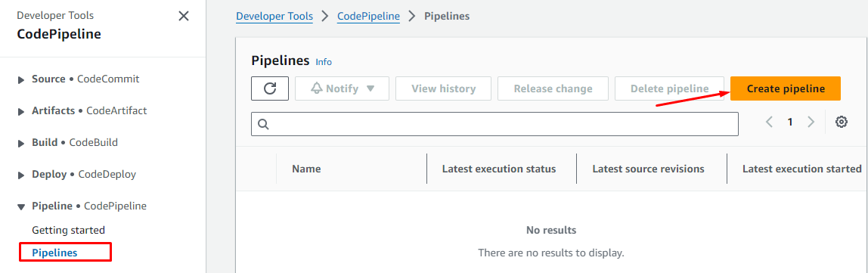The image size is (868, 273).
Task: Click the Create pipeline button
Action: (786, 88)
